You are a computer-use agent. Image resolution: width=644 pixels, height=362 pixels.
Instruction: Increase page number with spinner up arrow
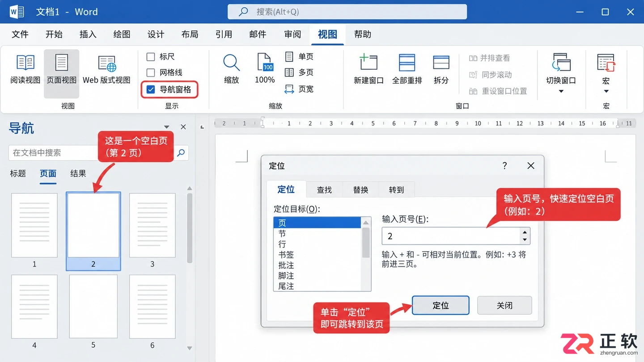coord(525,232)
